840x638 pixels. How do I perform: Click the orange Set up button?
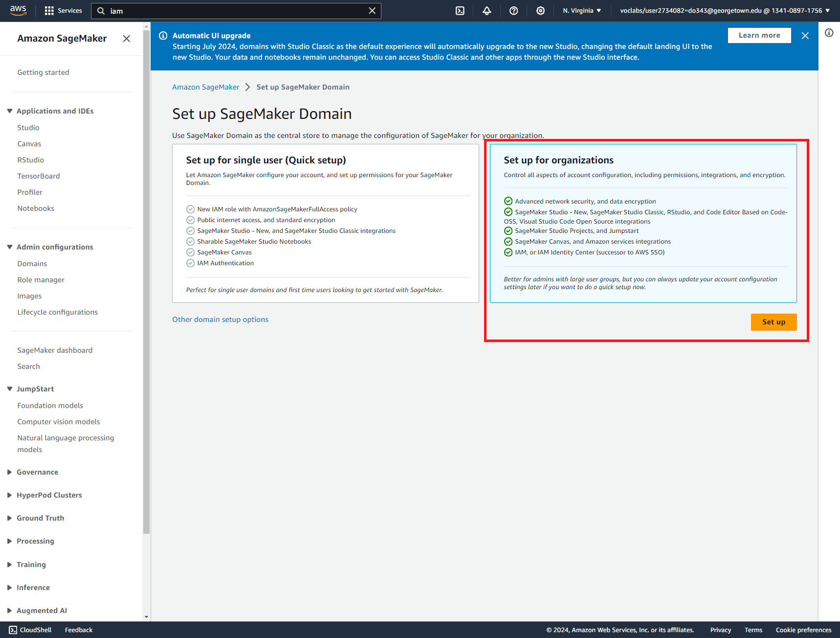coord(774,322)
